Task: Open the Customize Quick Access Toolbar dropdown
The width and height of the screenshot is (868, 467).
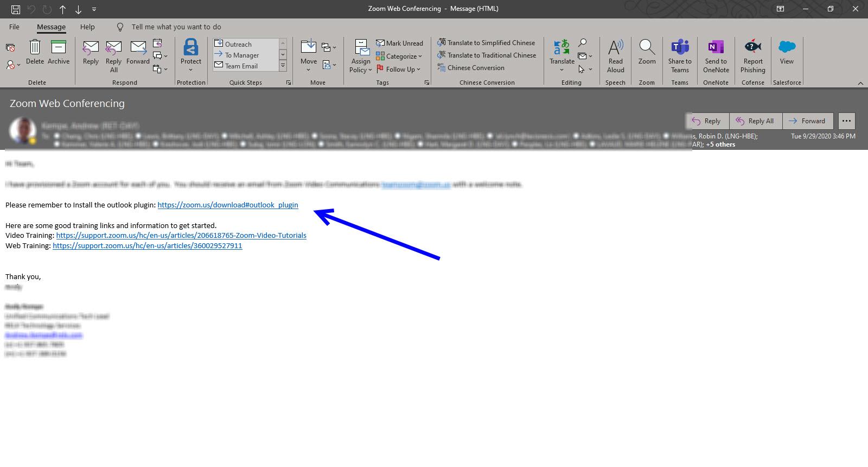Action: (x=94, y=9)
